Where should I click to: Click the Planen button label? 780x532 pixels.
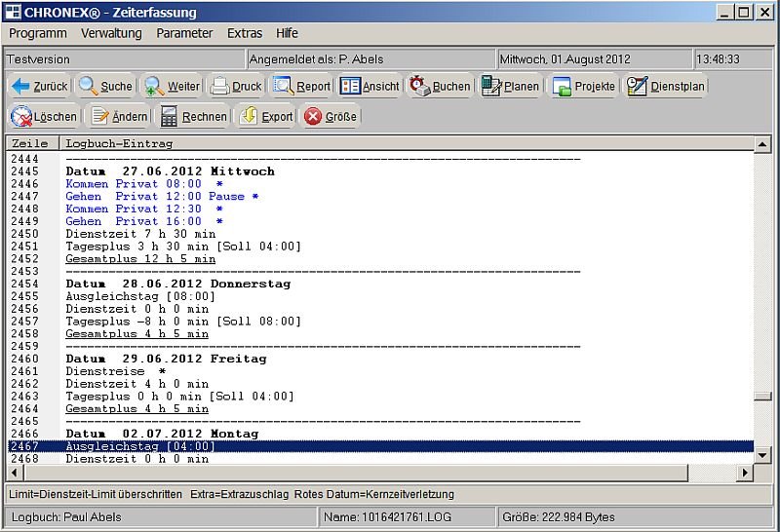tap(522, 87)
